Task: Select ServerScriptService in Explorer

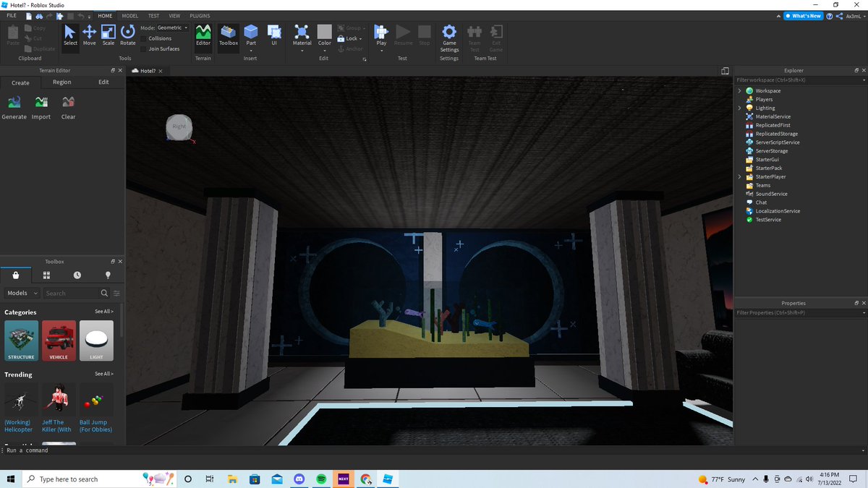Action: click(778, 142)
